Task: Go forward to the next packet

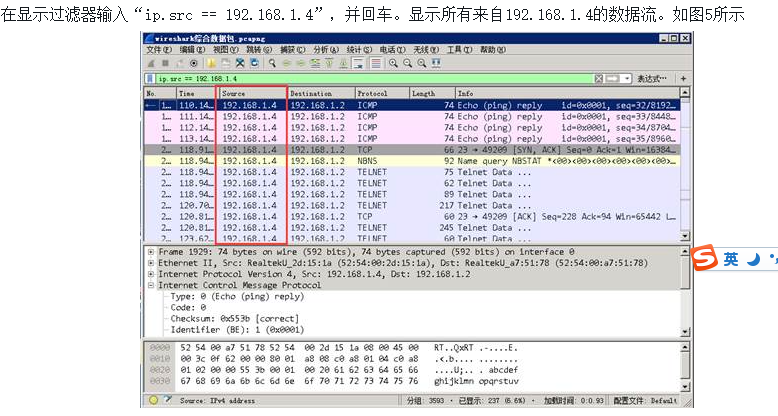Action: [x=301, y=64]
